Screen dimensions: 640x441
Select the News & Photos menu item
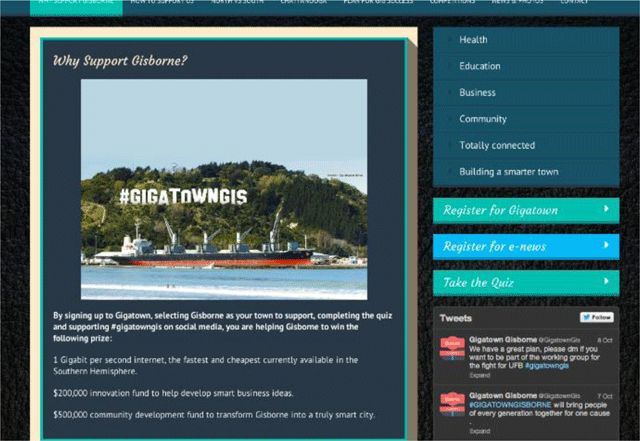point(513,3)
